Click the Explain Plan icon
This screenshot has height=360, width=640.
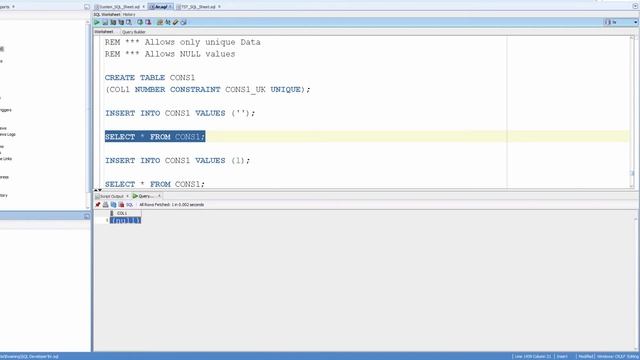[113, 22]
